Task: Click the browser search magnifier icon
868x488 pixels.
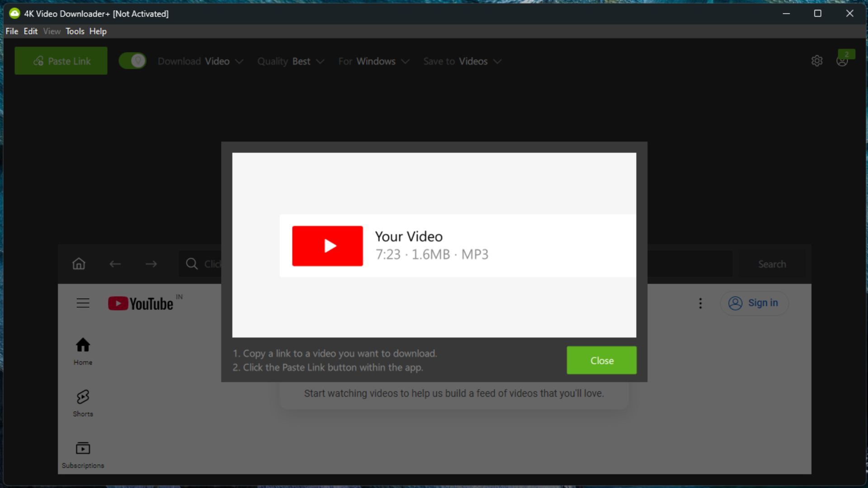Action: tap(192, 264)
